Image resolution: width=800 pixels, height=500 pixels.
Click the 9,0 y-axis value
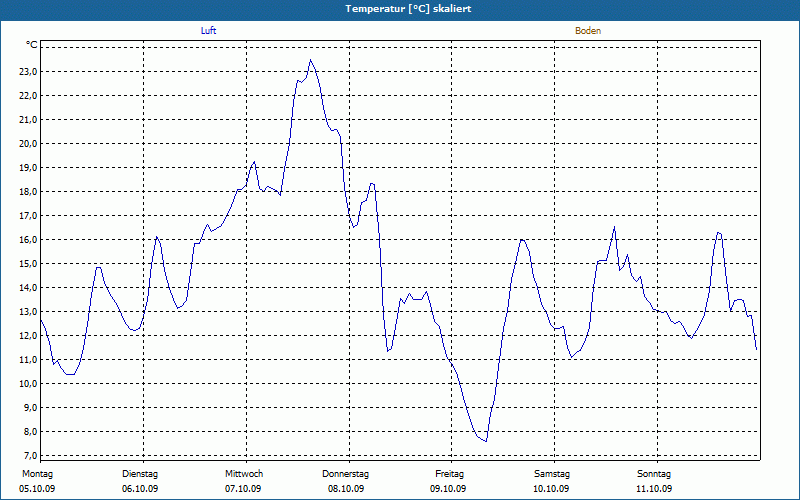[x=29, y=407]
